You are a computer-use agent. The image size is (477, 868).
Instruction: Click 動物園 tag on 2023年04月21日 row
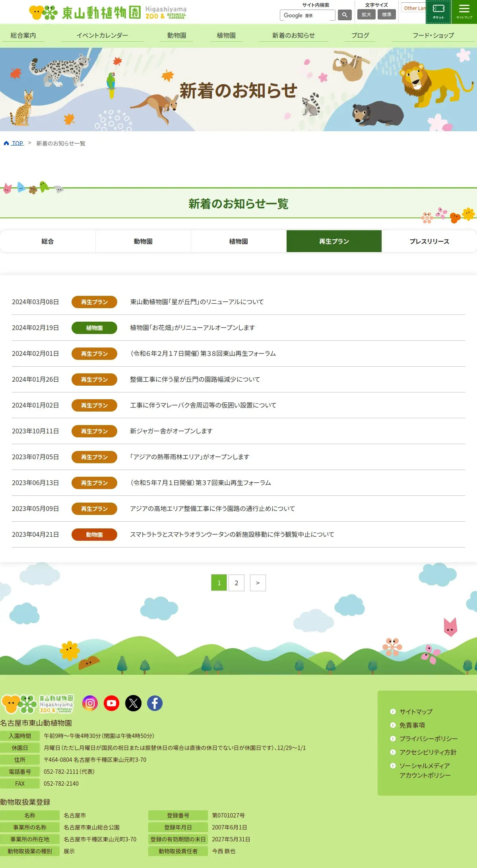[94, 534]
